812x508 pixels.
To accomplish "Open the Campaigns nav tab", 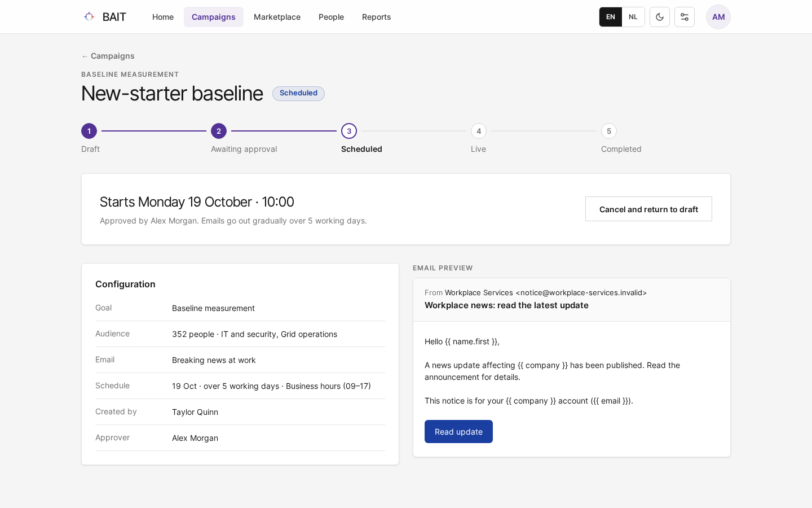I will (214, 17).
